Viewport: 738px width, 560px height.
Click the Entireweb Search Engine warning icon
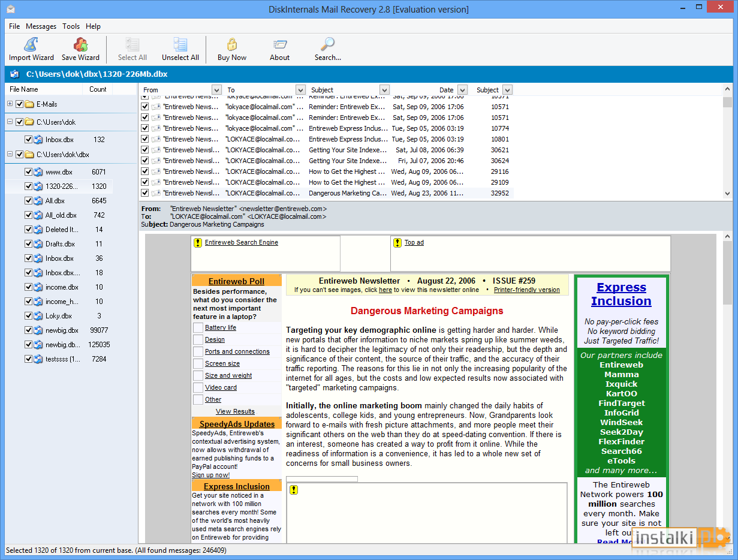pyautogui.click(x=197, y=243)
